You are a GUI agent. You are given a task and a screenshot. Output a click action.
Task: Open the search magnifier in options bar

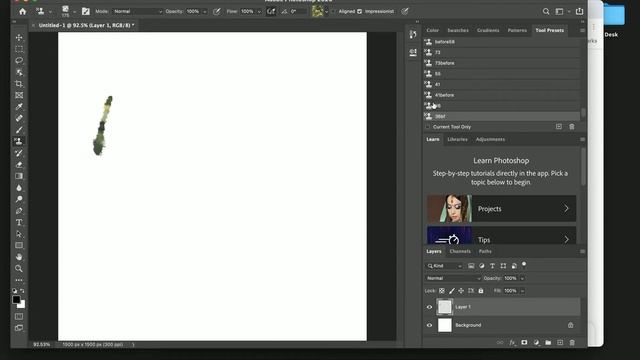point(546,11)
